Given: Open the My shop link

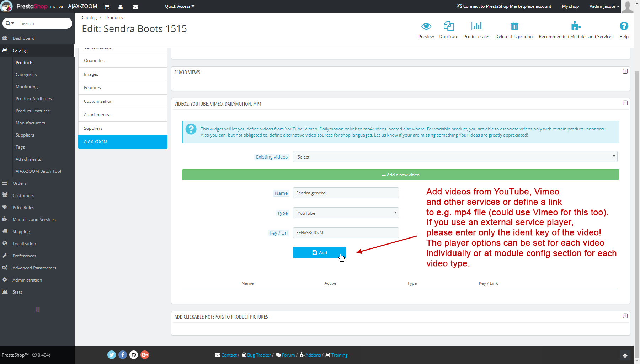Looking at the screenshot, I should (x=570, y=6).
